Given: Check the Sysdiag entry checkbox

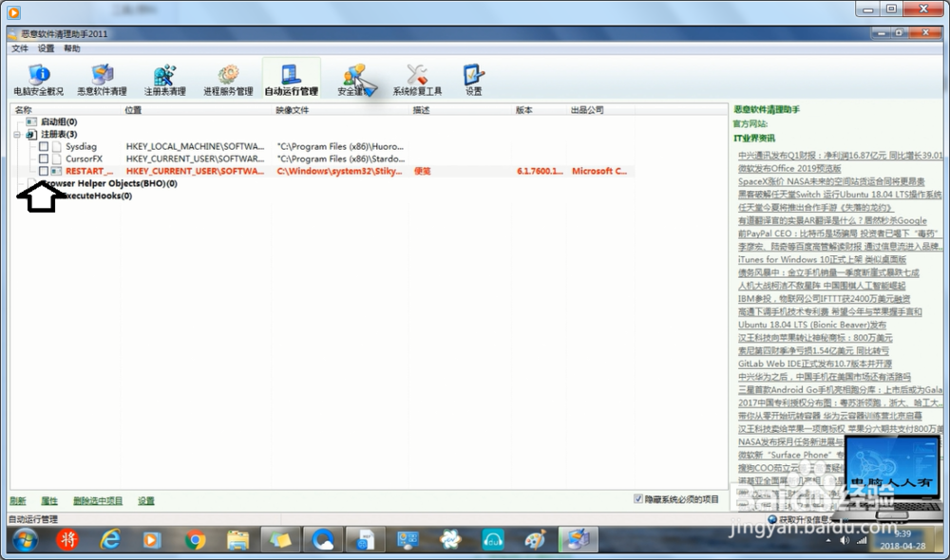Looking at the screenshot, I should [44, 146].
